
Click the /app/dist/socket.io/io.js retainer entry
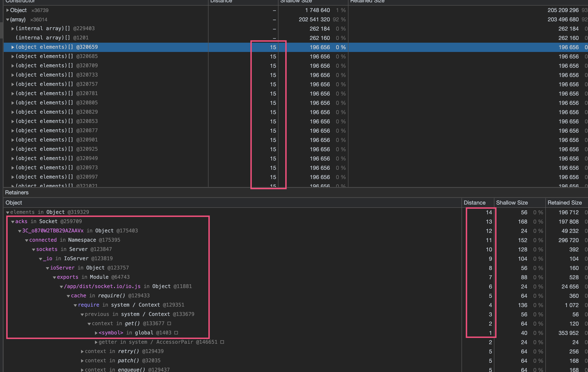click(x=102, y=286)
